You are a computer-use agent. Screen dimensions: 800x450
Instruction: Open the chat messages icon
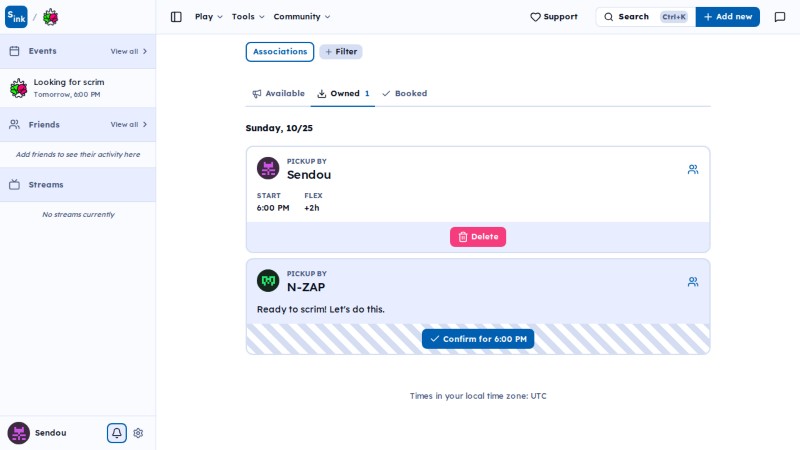pos(780,17)
